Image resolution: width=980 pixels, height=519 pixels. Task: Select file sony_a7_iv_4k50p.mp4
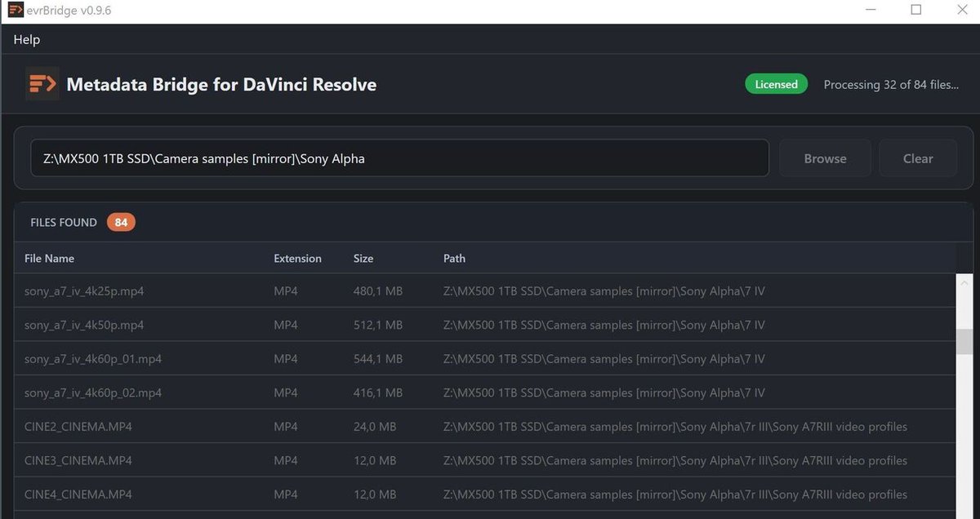click(x=485, y=325)
